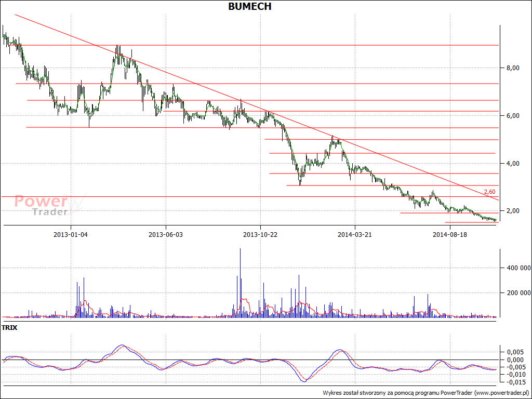
Task: Click the lowest TRIX trough point
Action: click(304, 381)
